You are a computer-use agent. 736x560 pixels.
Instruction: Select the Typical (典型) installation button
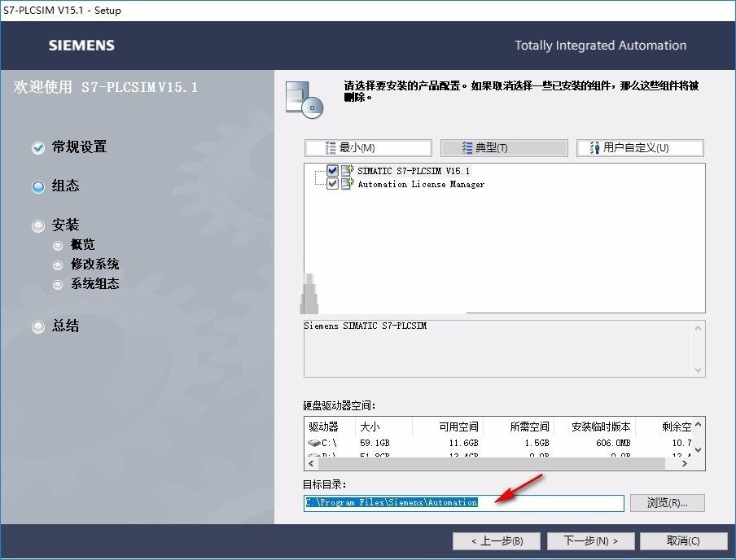click(x=504, y=148)
